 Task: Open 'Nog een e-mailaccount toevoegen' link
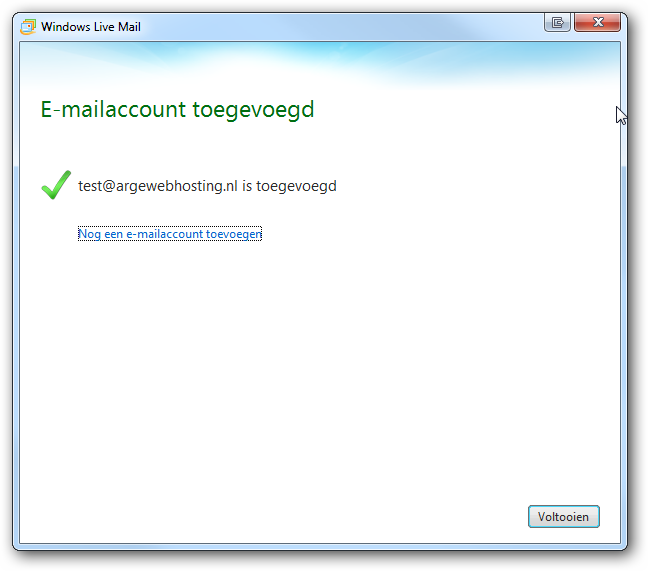(x=170, y=234)
